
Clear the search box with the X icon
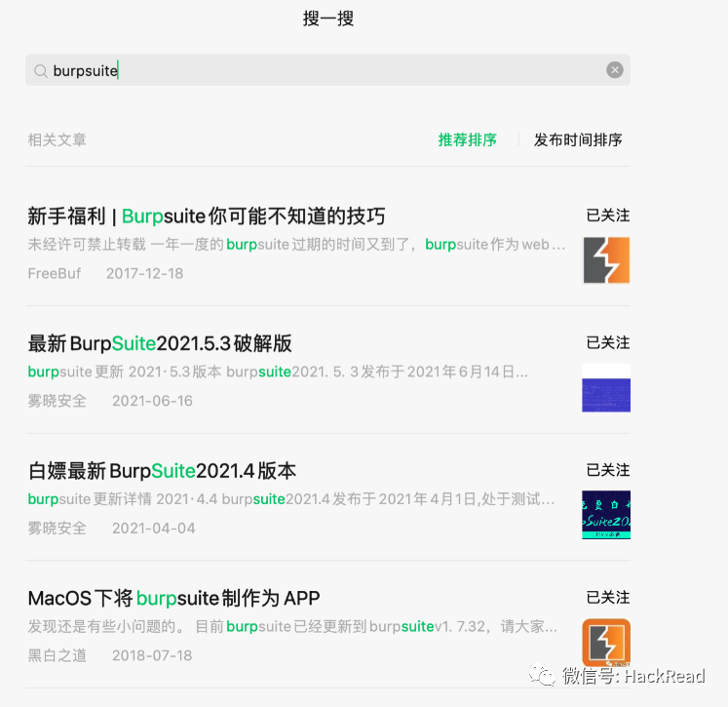pos(615,70)
